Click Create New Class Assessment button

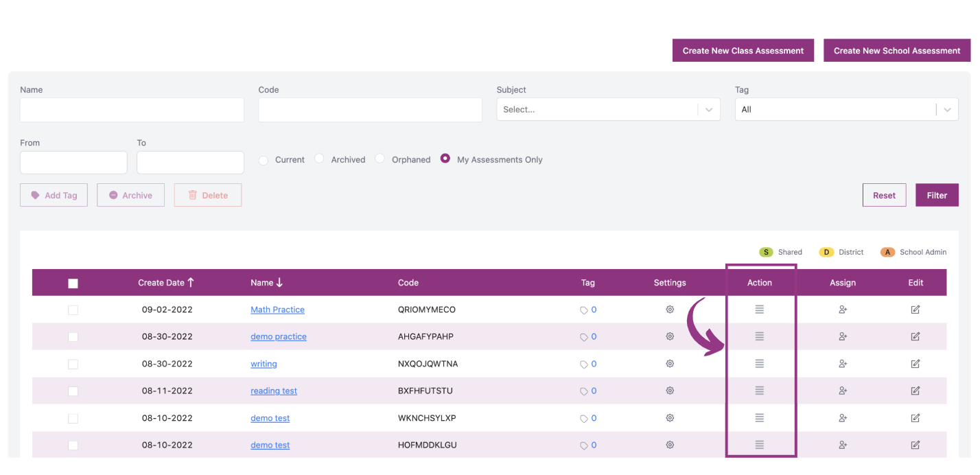(x=743, y=51)
